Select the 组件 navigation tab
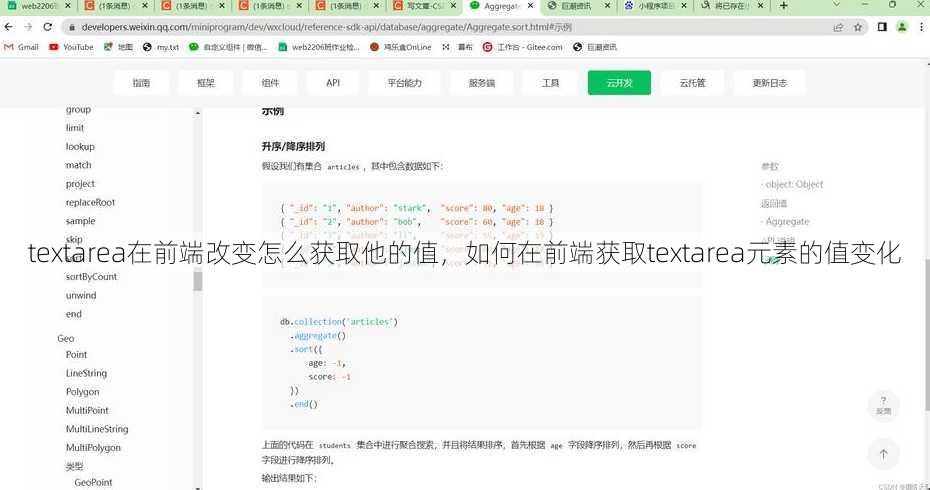The image size is (930, 490). [270, 83]
